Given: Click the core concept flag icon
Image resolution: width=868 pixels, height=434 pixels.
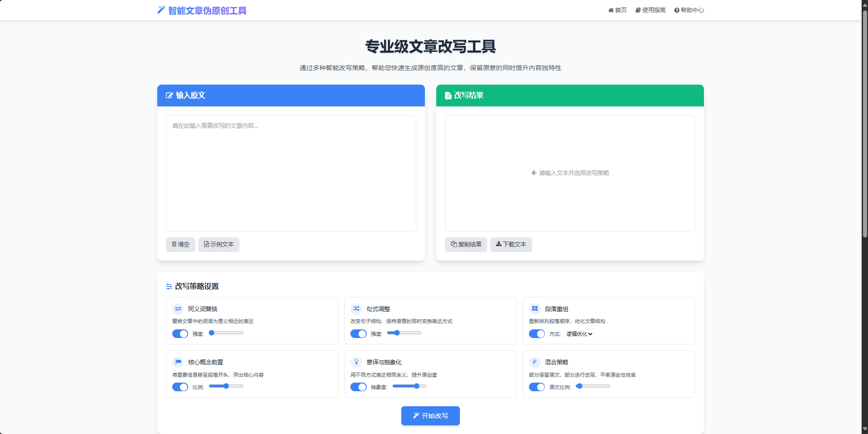Looking at the screenshot, I should [178, 362].
